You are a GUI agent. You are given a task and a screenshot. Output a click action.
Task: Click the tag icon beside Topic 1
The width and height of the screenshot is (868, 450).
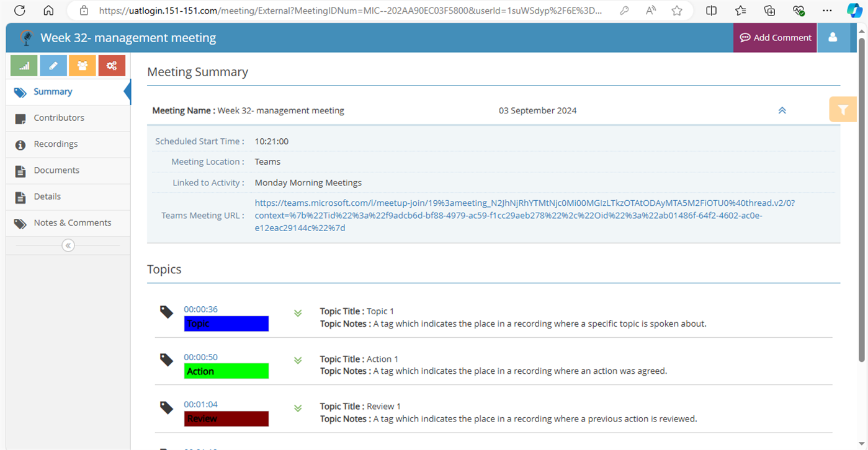pyautogui.click(x=166, y=313)
